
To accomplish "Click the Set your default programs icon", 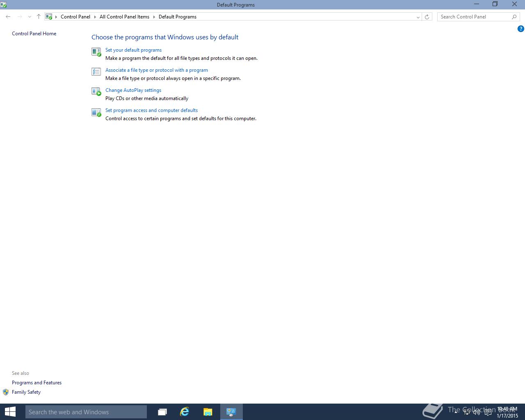I will tap(96, 52).
